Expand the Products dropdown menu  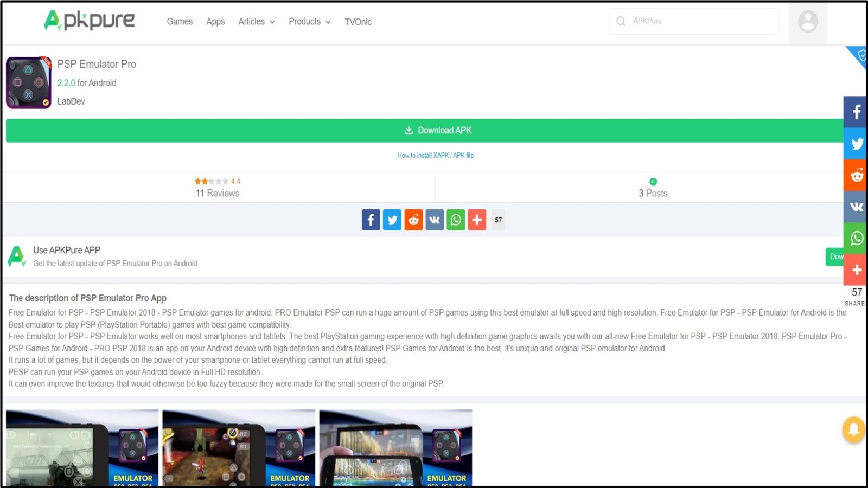(309, 22)
